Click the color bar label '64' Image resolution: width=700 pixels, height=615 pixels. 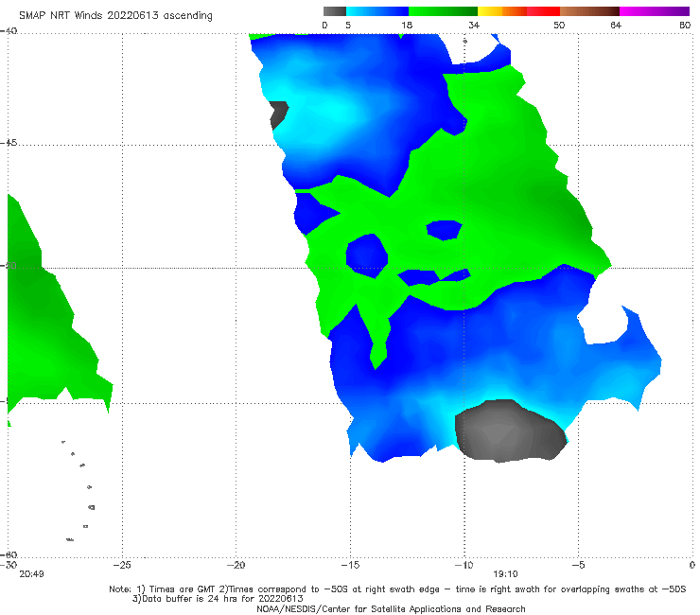tap(616, 25)
